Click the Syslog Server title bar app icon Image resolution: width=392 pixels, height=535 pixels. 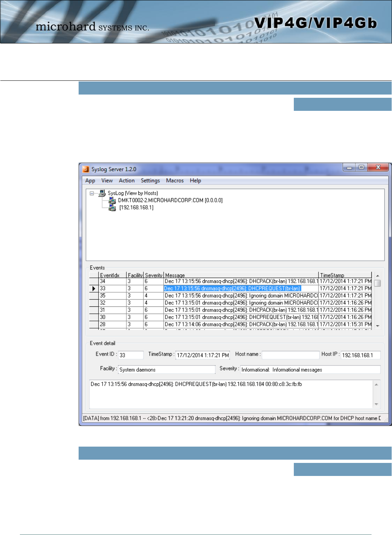tap(86, 169)
